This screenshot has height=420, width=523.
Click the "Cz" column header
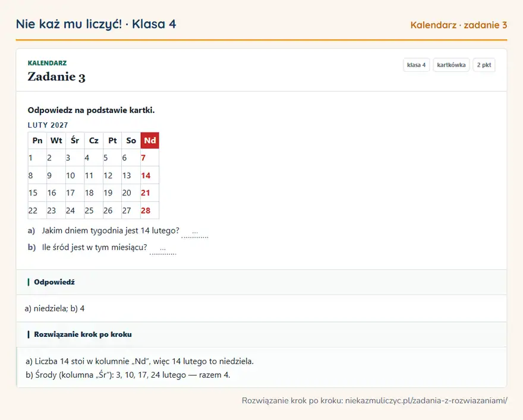(94, 140)
